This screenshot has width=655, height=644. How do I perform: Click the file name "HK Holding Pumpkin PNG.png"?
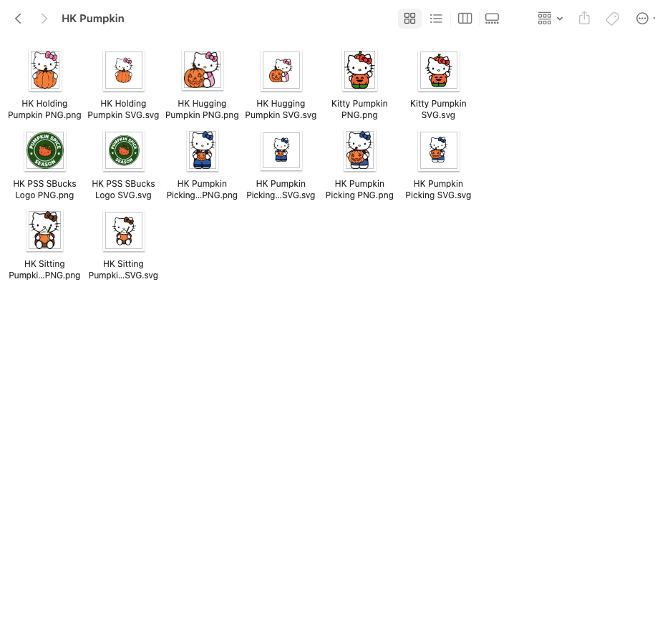point(44,109)
